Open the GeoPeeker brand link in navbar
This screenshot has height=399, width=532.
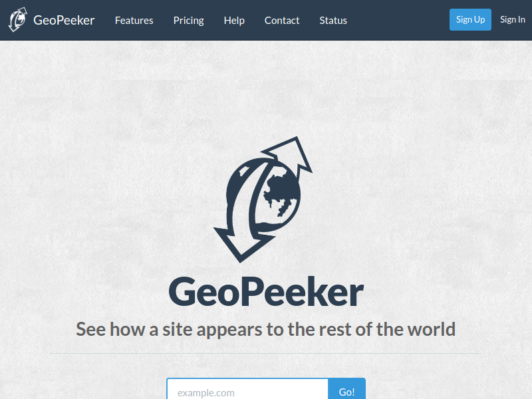coord(64,21)
